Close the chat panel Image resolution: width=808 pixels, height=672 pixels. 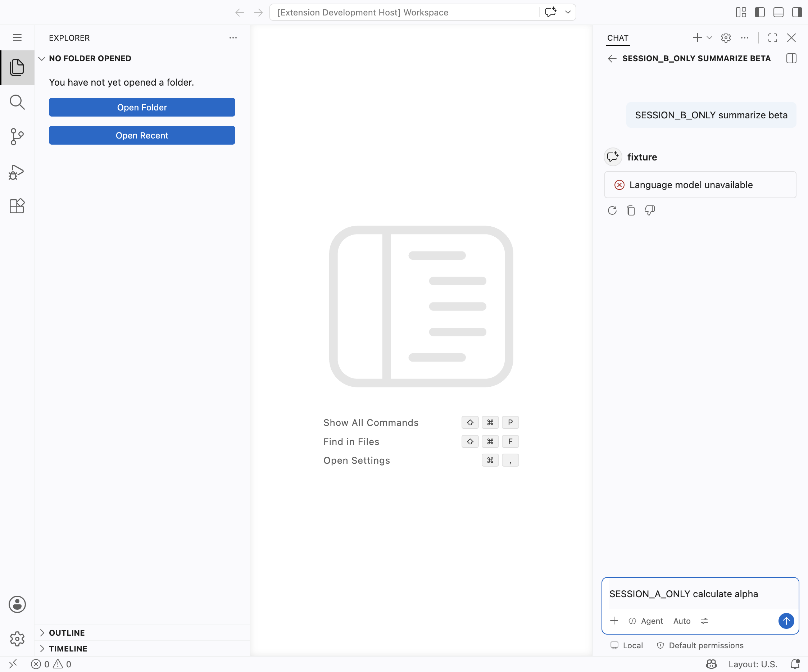[x=791, y=38]
